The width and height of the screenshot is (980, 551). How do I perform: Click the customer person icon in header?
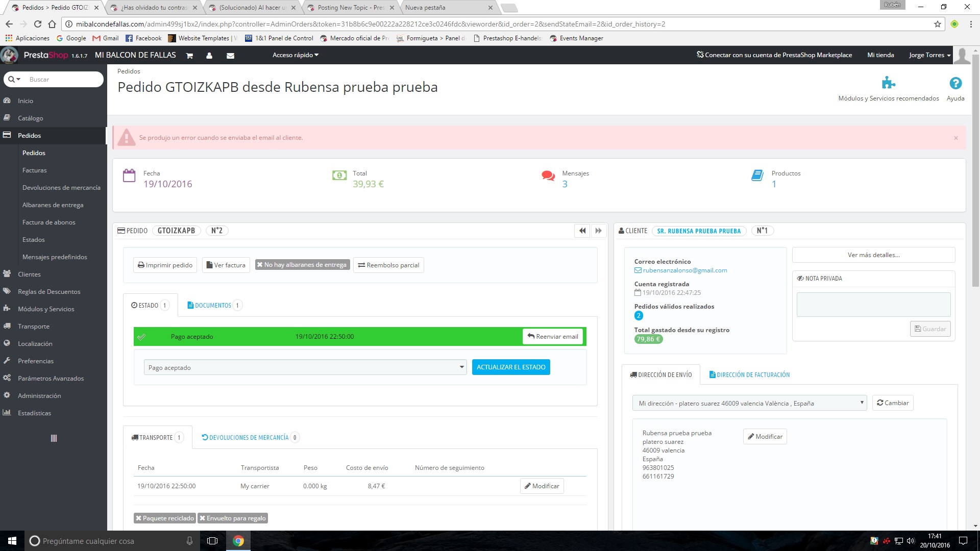(x=209, y=56)
